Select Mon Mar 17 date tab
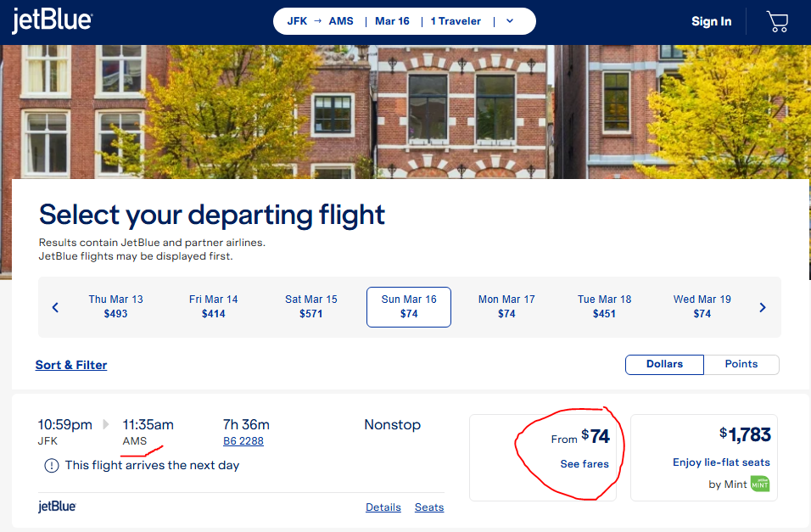This screenshot has width=811, height=532. pyautogui.click(x=506, y=307)
